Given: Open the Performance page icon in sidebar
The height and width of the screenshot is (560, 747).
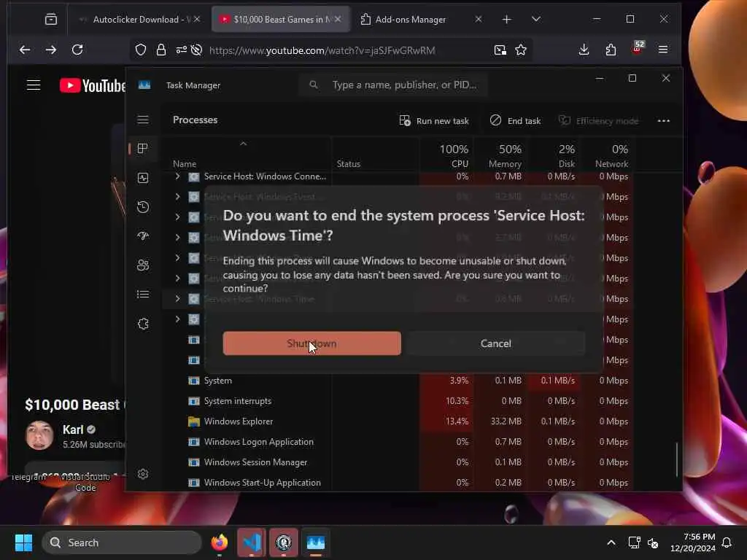Looking at the screenshot, I should pos(143,178).
